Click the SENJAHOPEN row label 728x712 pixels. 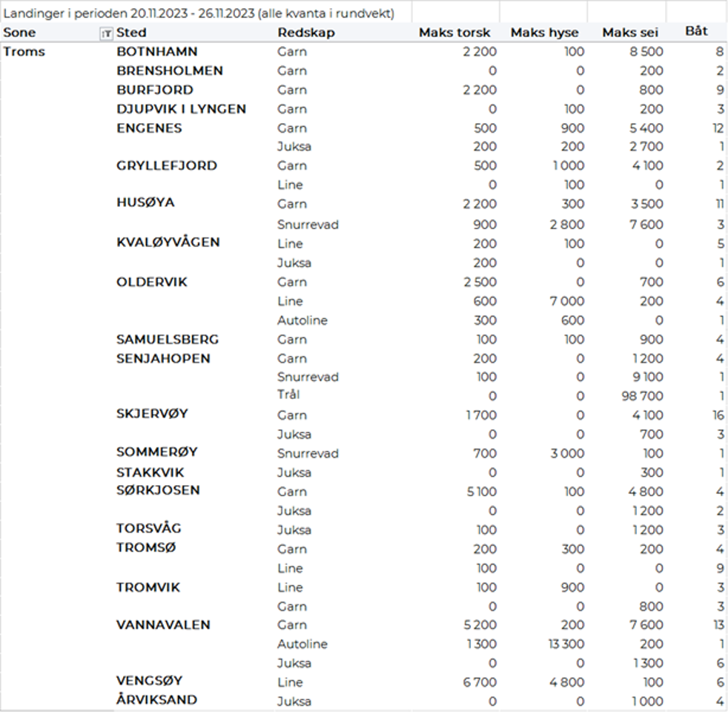click(x=163, y=358)
